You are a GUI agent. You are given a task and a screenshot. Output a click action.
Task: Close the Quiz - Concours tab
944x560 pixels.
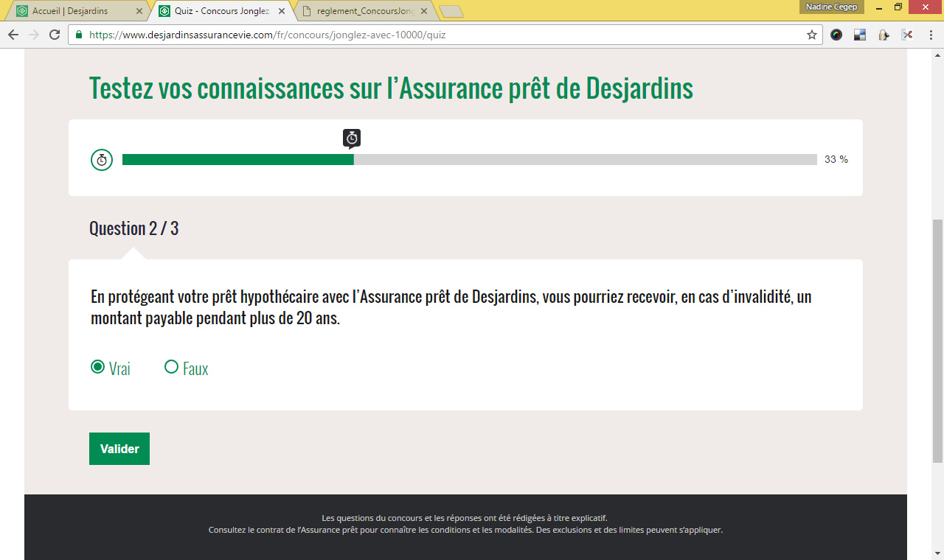(x=280, y=11)
